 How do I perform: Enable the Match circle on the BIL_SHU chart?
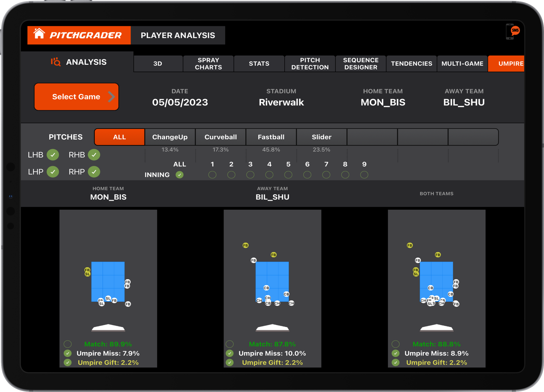click(x=230, y=344)
